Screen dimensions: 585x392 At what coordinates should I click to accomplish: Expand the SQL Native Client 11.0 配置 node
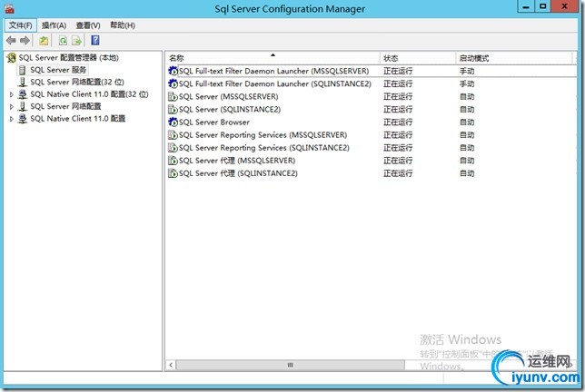tap(12, 119)
